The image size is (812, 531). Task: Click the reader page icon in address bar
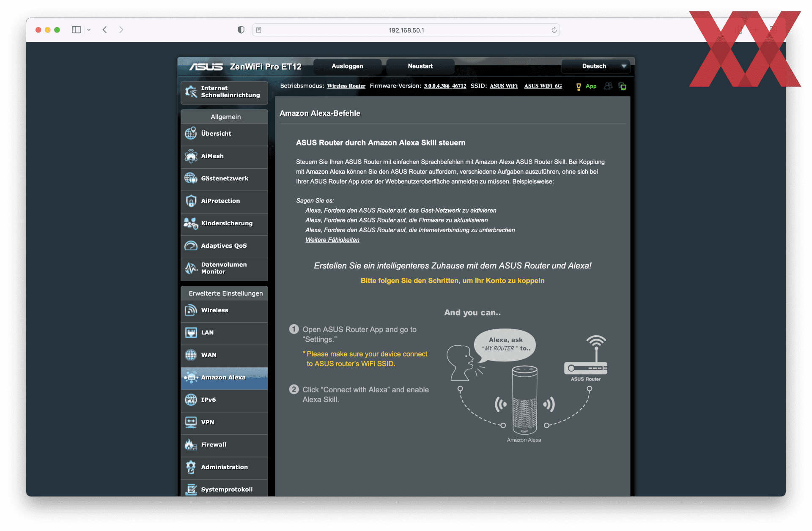(259, 30)
